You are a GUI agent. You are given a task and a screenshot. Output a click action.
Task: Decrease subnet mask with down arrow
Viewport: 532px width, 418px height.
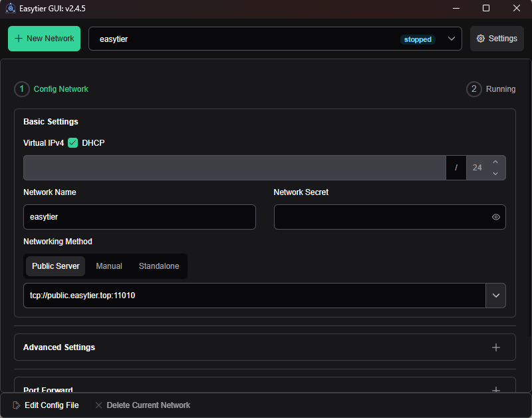pos(495,173)
